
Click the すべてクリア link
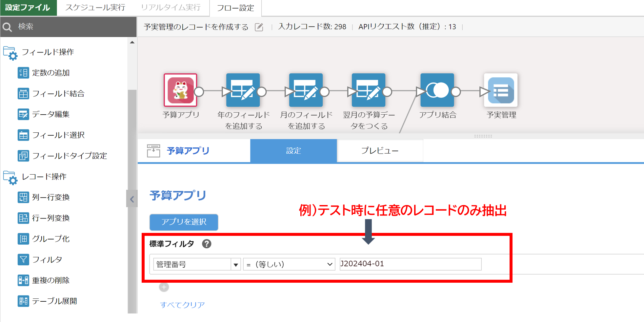click(x=183, y=305)
